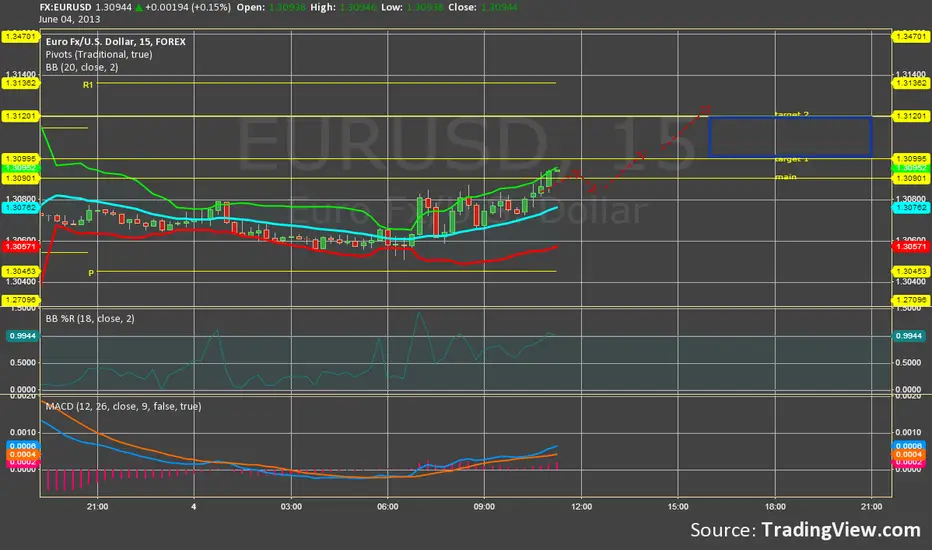Click the P pivot label
Image resolution: width=932 pixels, height=550 pixels.
pyautogui.click(x=91, y=273)
